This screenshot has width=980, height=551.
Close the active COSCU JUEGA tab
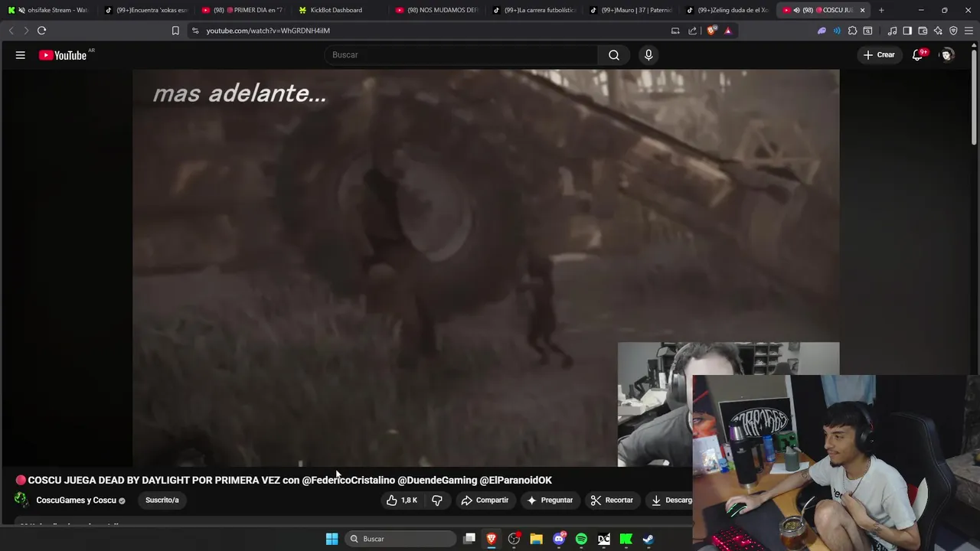click(x=863, y=10)
